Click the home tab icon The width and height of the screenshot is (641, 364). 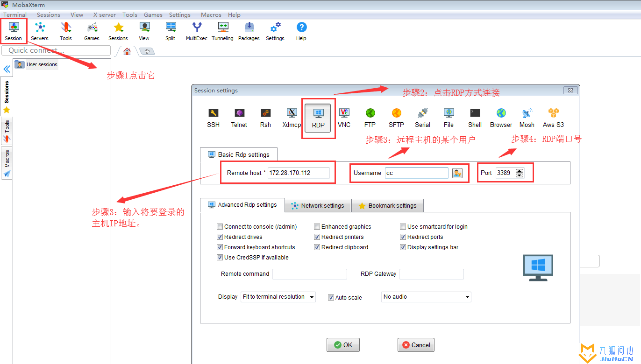click(x=127, y=51)
